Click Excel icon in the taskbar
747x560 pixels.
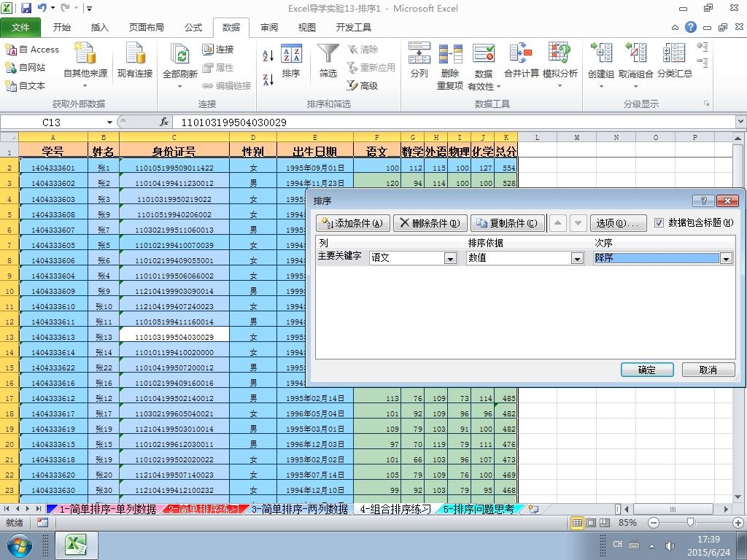77,545
